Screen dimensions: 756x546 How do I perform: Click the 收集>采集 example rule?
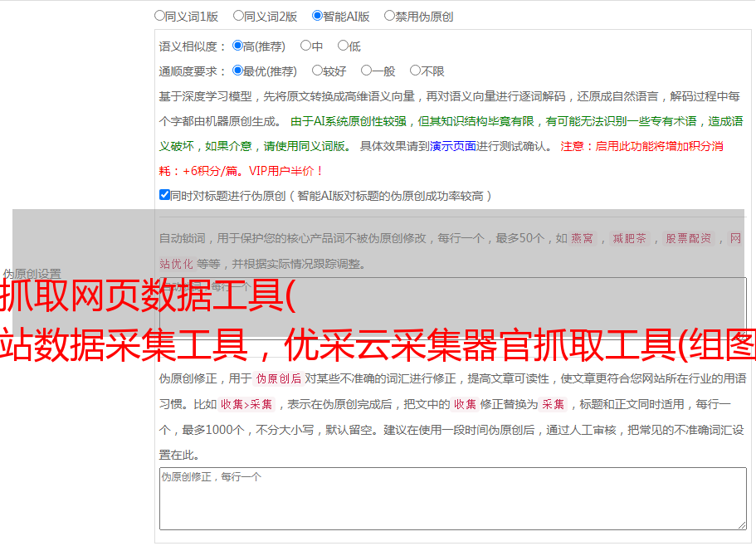[246, 404]
